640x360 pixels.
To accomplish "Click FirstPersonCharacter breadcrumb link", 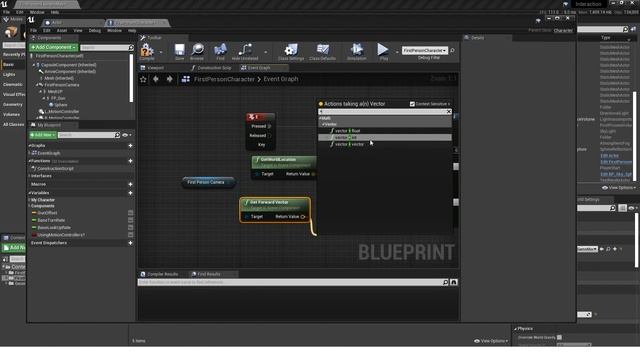I will point(224,79).
